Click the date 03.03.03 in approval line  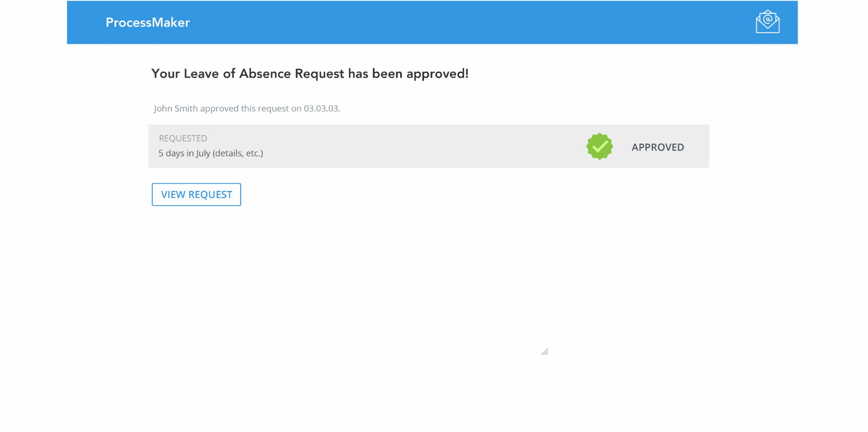321,108
